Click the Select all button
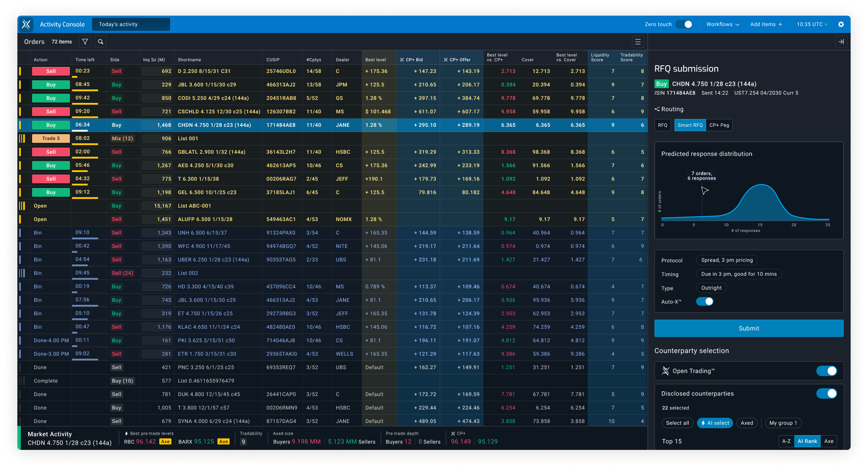This screenshot has width=868, height=469. pyautogui.click(x=677, y=423)
